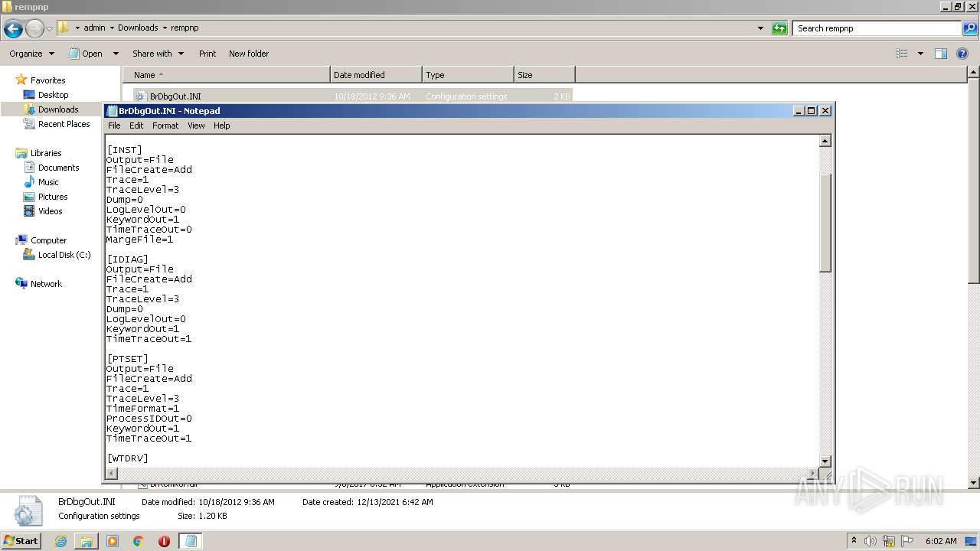The image size is (980, 551).
Task: Select Desktop in the navigation pane
Action: (x=53, y=95)
